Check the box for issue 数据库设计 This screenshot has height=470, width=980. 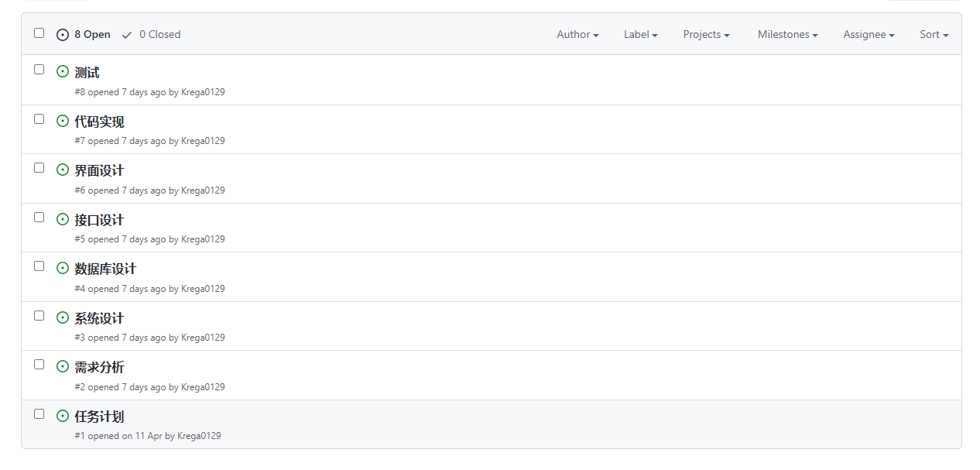39,266
